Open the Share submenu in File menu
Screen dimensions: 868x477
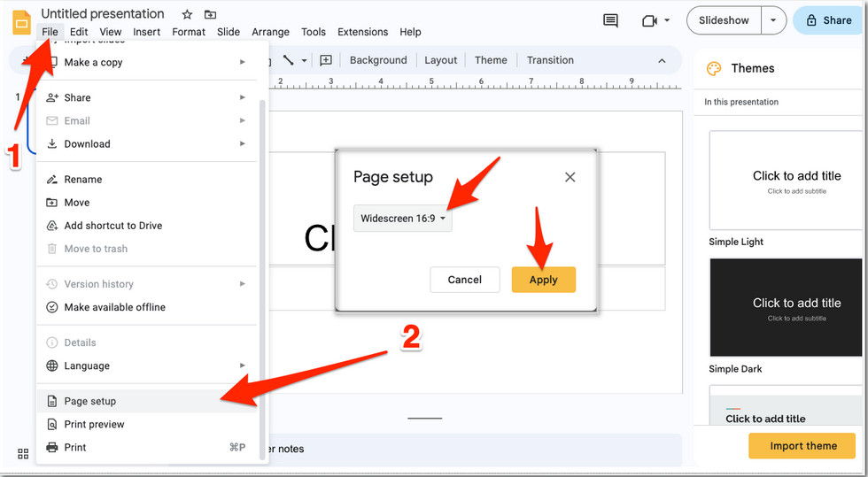click(147, 97)
